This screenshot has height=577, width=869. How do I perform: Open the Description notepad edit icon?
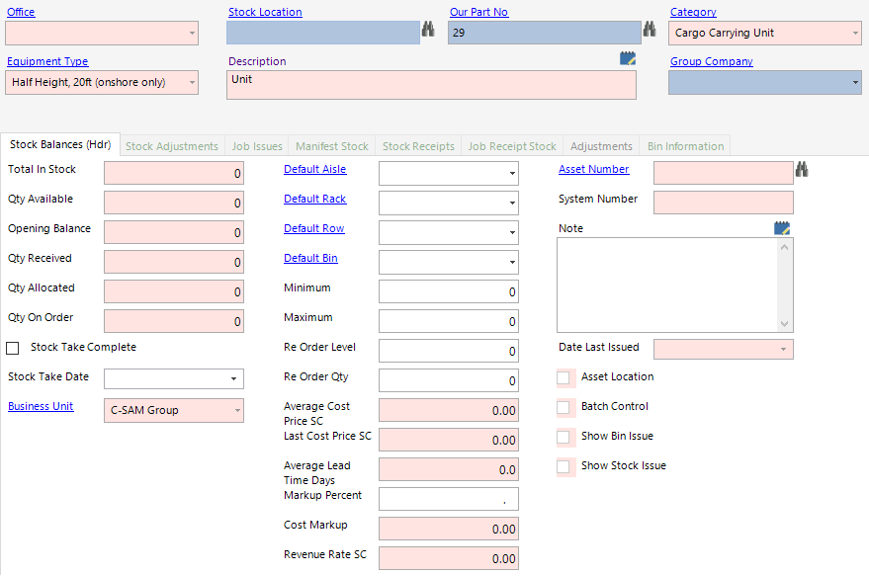tap(628, 59)
